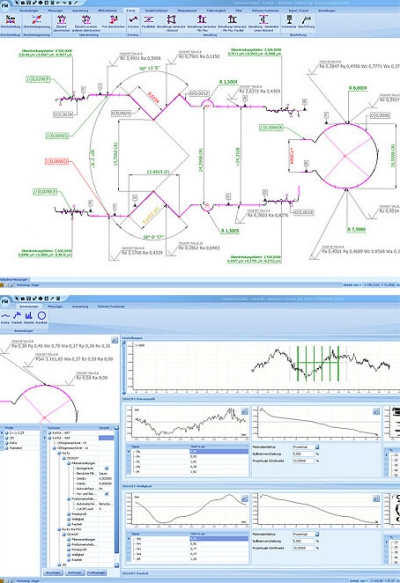Click the Entfernen button
Image resolution: width=400 pixels, height=583 pixels.
click(x=74, y=573)
